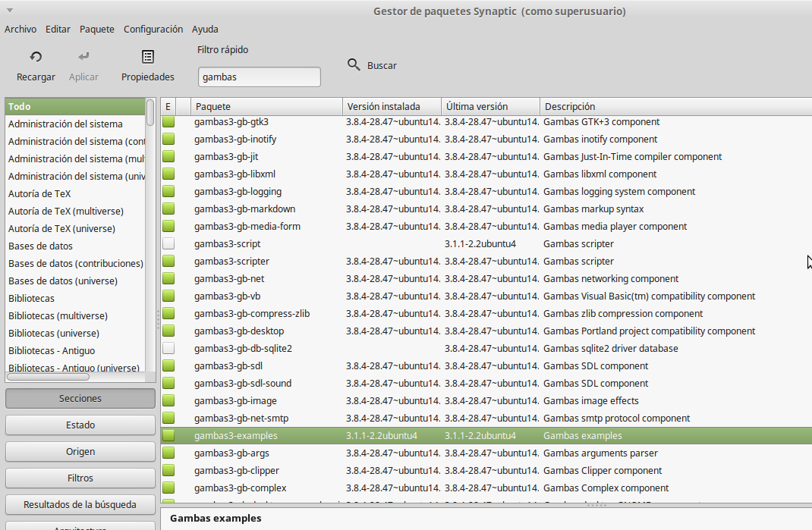Mark the uninstalled gambas3-gb-db-sqlite2 checkbox
This screenshot has height=530, width=812.
(168, 348)
